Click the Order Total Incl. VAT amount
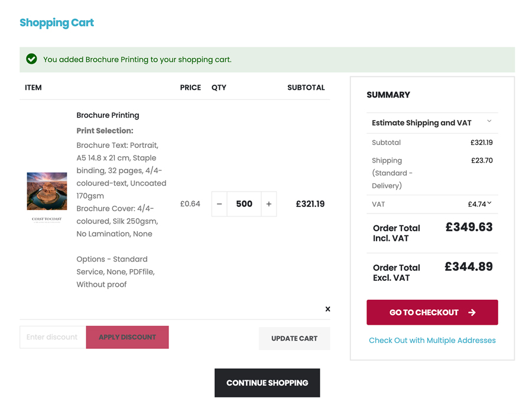The width and height of the screenshot is (532, 414). coord(469,227)
